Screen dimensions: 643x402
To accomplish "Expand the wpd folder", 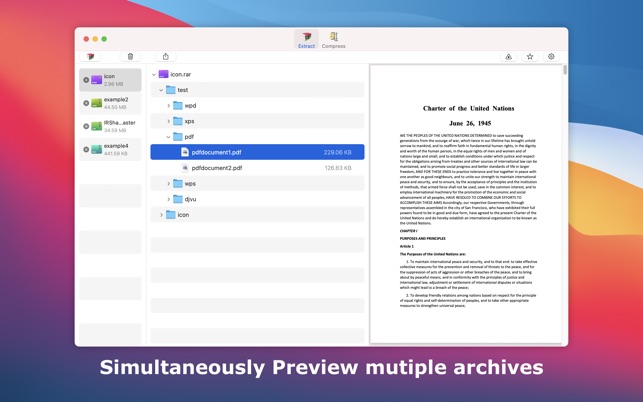I will click(x=169, y=106).
